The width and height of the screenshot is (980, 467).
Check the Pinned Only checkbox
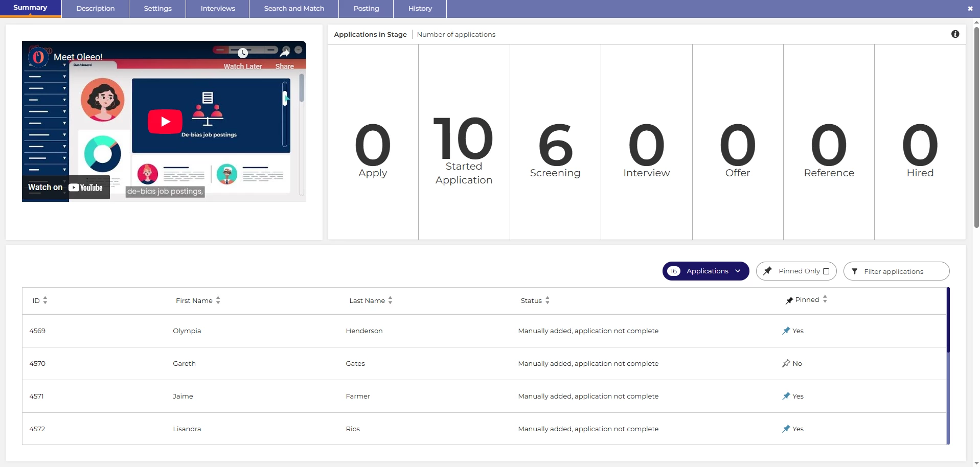pyautogui.click(x=826, y=271)
